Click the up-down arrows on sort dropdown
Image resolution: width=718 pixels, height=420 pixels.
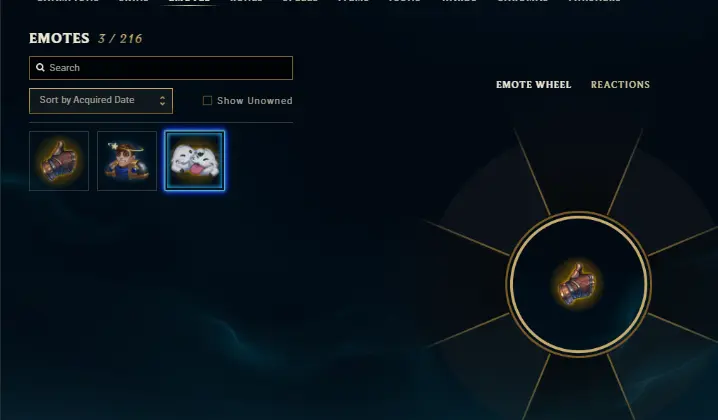pos(162,101)
